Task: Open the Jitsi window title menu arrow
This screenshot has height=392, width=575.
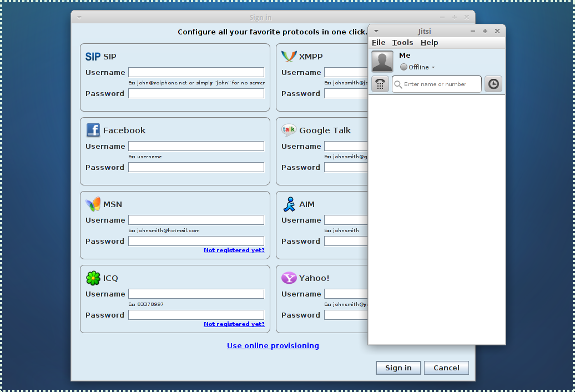Action: [x=376, y=31]
